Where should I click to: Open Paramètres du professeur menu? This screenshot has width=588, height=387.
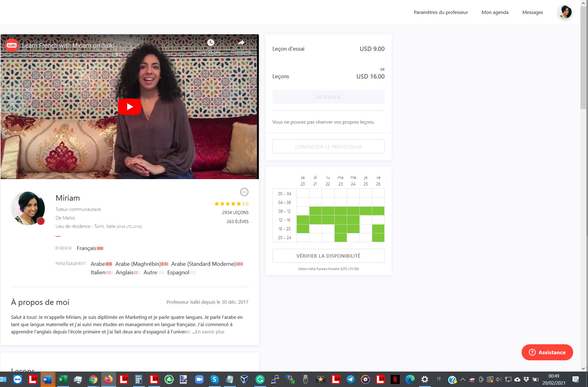click(441, 12)
